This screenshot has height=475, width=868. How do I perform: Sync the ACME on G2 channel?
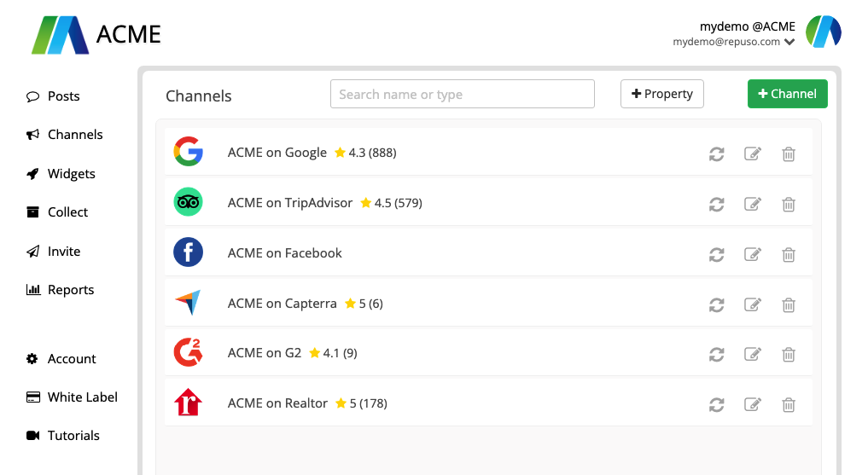[716, 354]
